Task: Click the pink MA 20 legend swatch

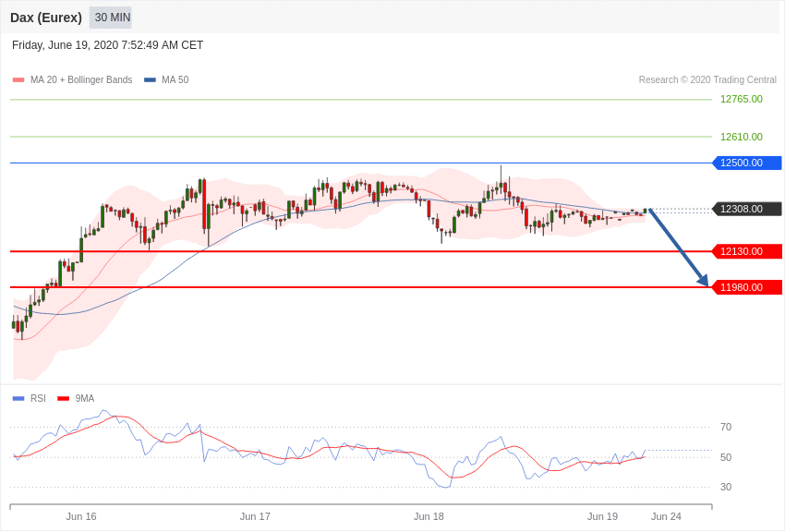Action: tap(18, 79)
